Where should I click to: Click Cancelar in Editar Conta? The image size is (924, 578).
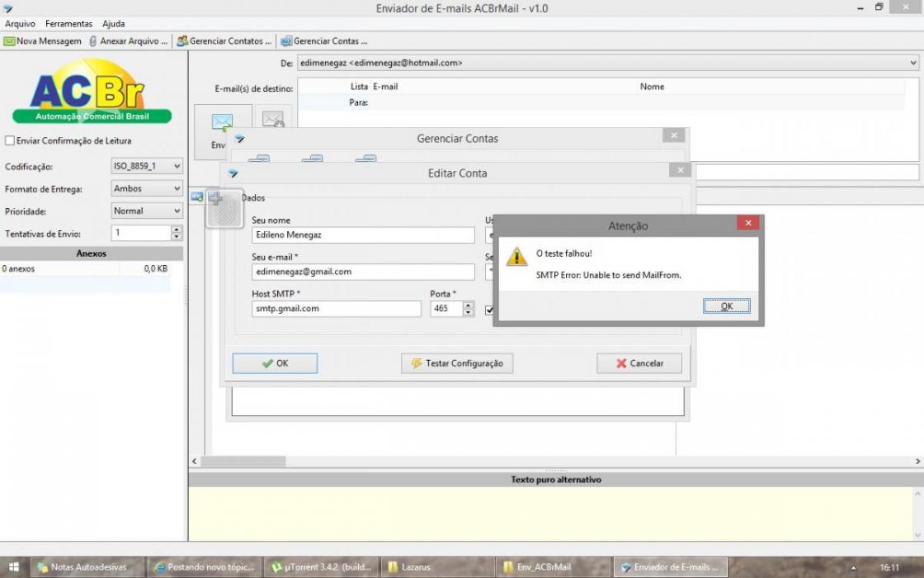(x=639, y=363)
